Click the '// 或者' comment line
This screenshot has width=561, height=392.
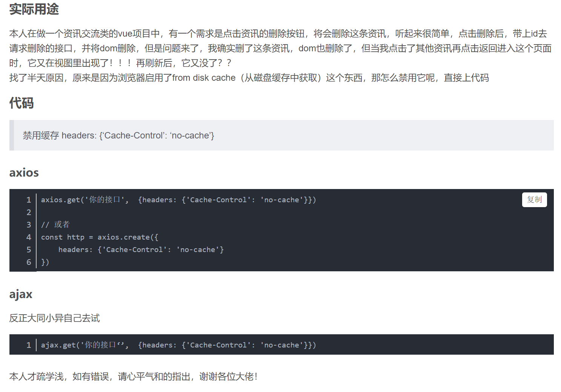tap(55, 224)
